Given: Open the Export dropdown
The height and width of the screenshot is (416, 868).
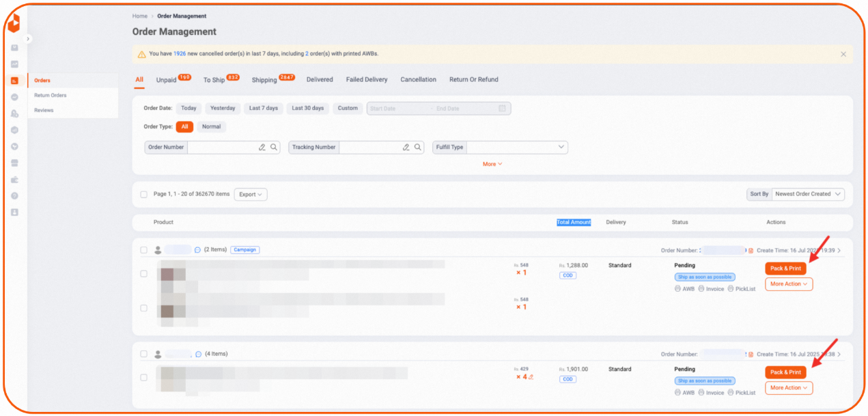Looking at the screenshot, I should tap(251, 195).
